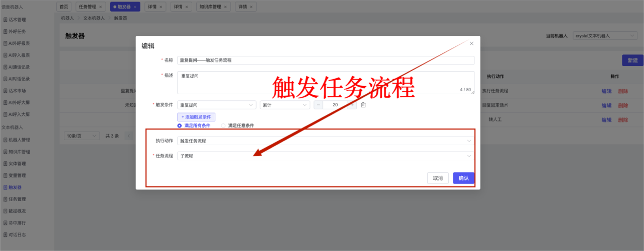Click the minus stepper beside count 20
The image size is (644, 251).
318,105
